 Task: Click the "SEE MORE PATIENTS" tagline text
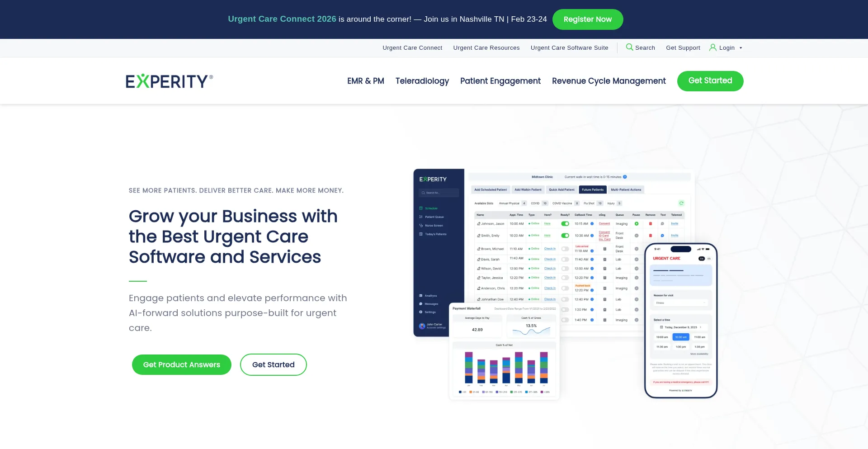(236, 190)
